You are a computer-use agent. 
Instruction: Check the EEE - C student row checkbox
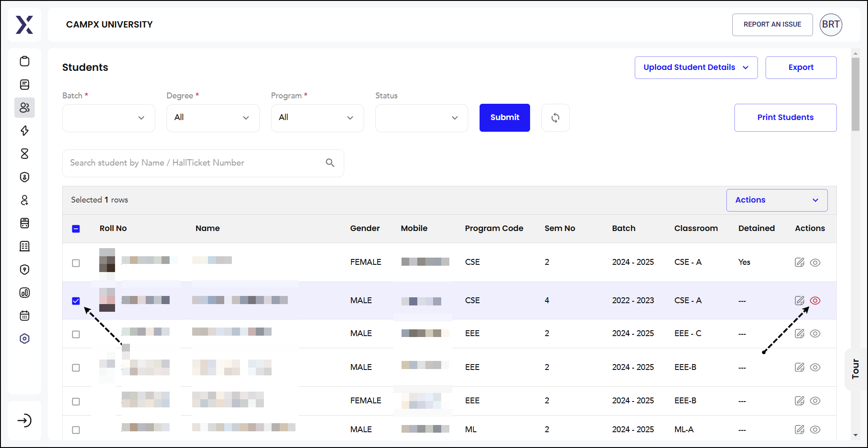(x=76, y=334)
